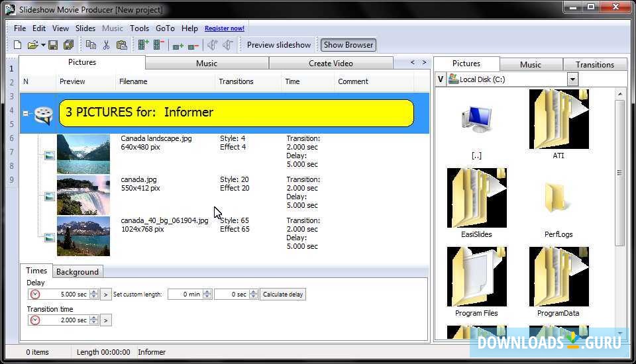Create a new project with the blank page icon
The width and height of the screenshot is (636, 364).
pyautogui.click(x=17, y=45)
